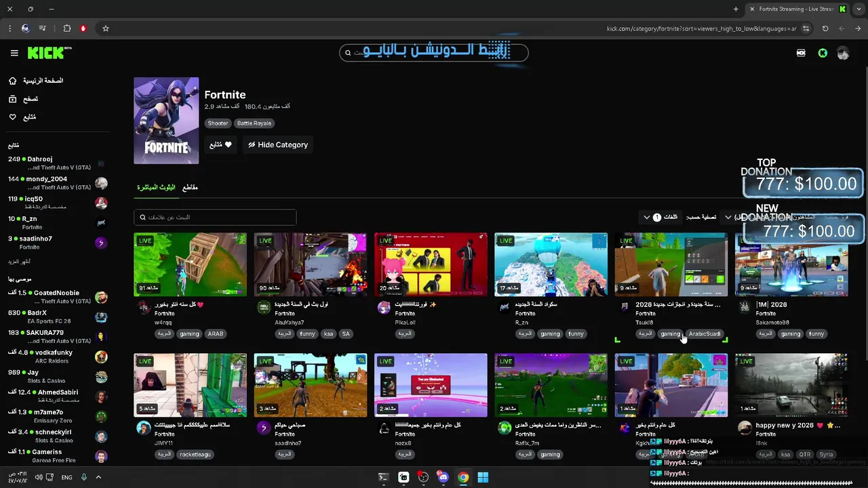
Task: Open the home page from the sidebar
Action: click(36, 81)
